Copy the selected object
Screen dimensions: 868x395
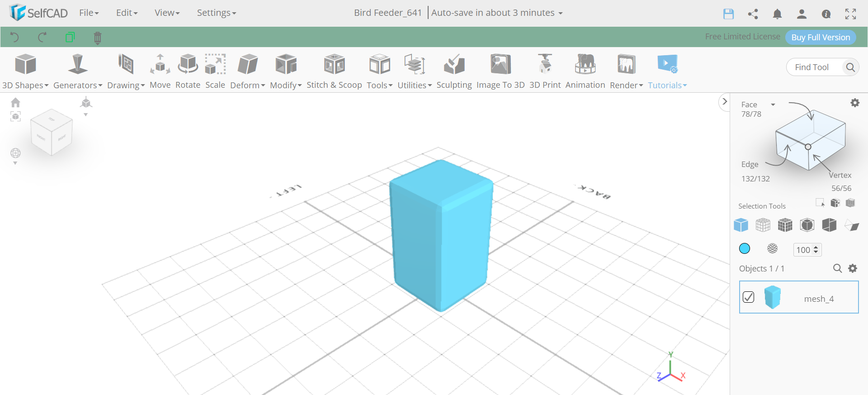coord(70,37)
